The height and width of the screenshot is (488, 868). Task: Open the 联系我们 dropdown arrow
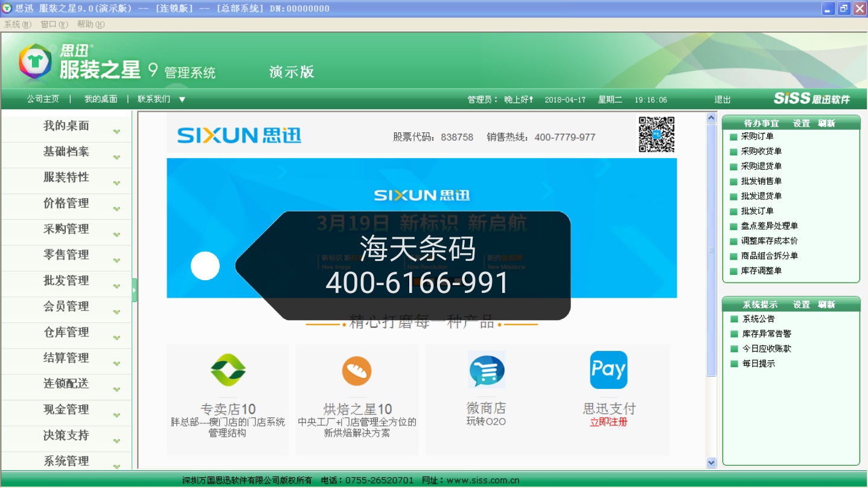(x=182, y=100)
